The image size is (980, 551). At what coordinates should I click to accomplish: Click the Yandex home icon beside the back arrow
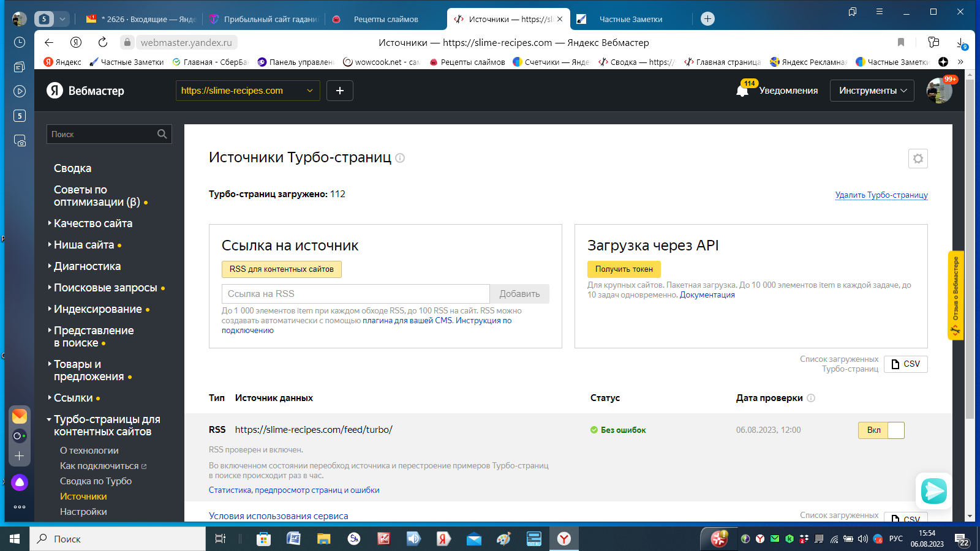(76, 42)
